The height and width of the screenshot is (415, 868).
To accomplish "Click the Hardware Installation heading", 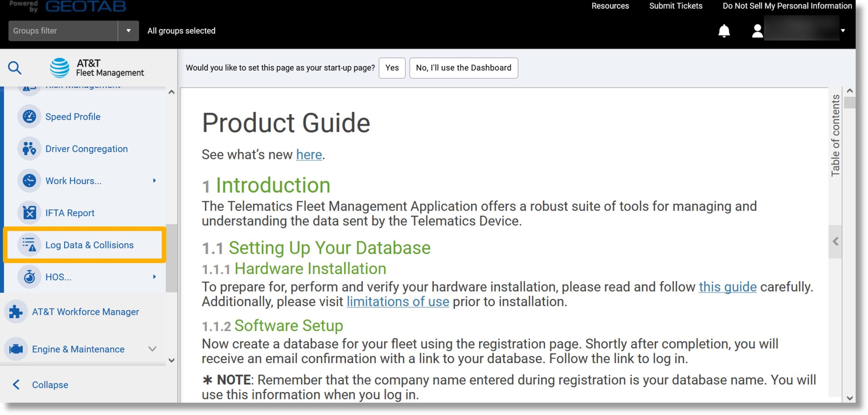I will click(310, 269).
